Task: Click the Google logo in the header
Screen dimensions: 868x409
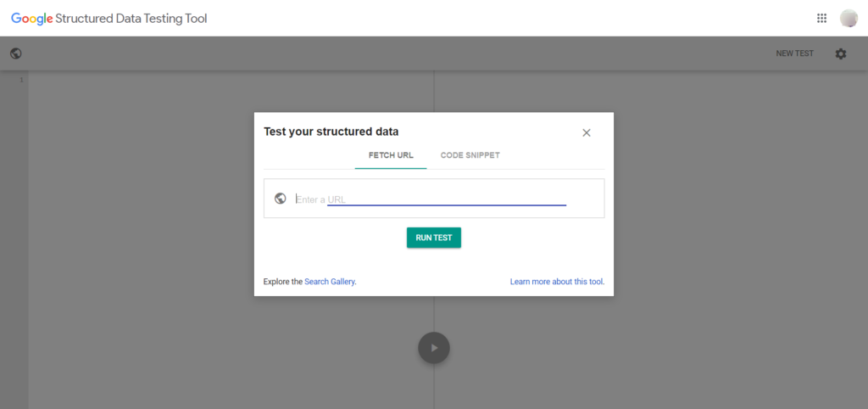Action: (31, 18)
